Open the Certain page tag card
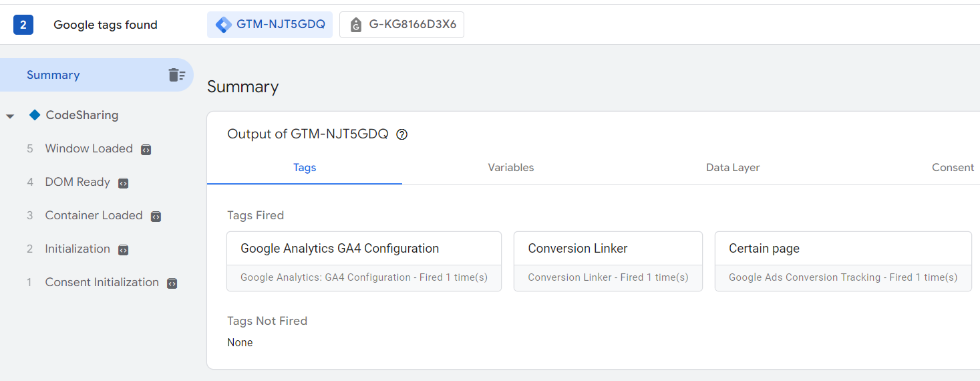The width and height of the screenshot is (980, 381). 843,261
